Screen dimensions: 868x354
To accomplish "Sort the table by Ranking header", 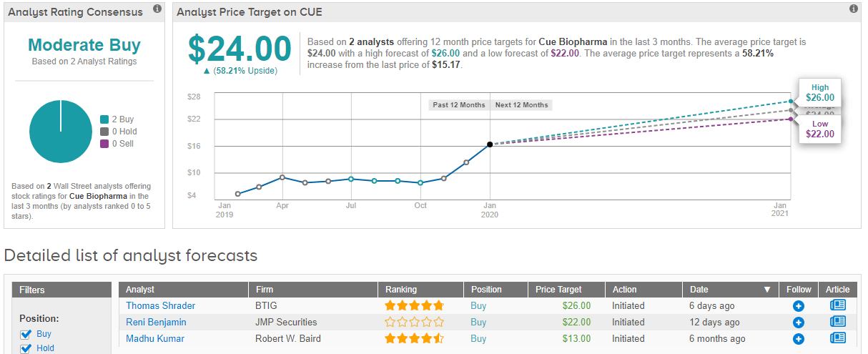I will (x=400, y=290).
